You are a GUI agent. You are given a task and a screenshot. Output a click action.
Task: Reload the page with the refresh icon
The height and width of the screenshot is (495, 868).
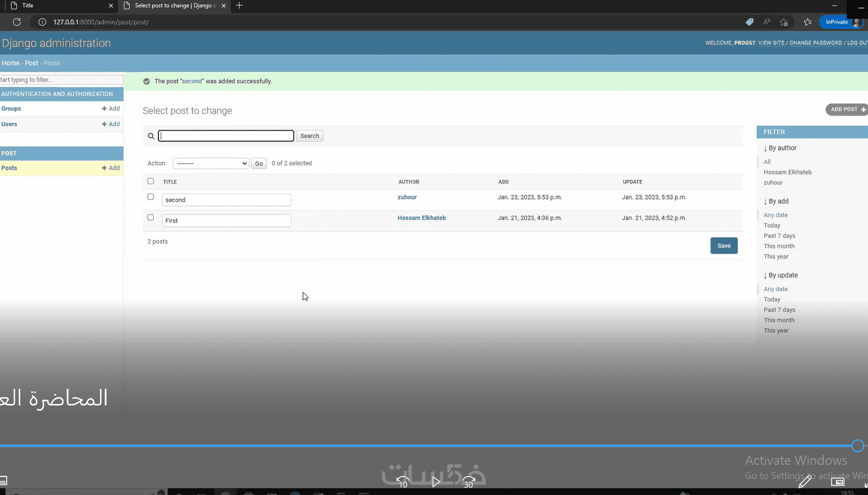click(17, 22)
